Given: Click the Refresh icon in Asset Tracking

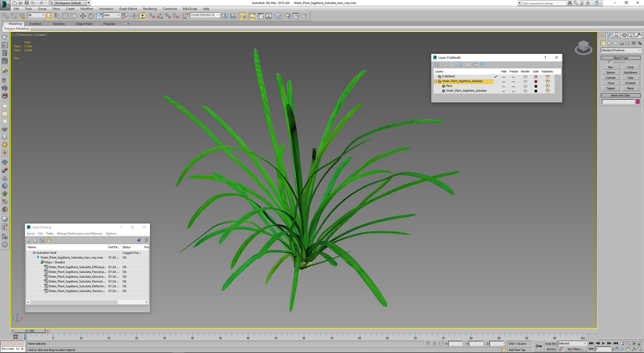Looking at the screenshot, I should point(29,240).
